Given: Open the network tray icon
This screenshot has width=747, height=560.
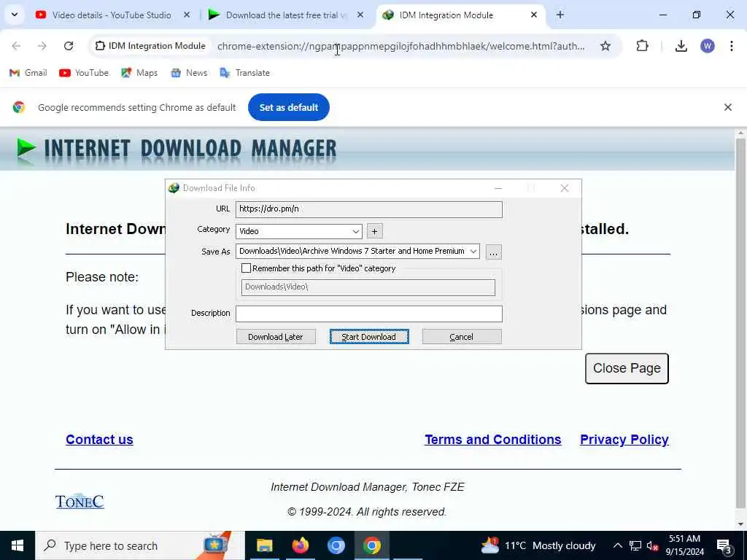Looking at the screenshot, I should pos(635,545).
